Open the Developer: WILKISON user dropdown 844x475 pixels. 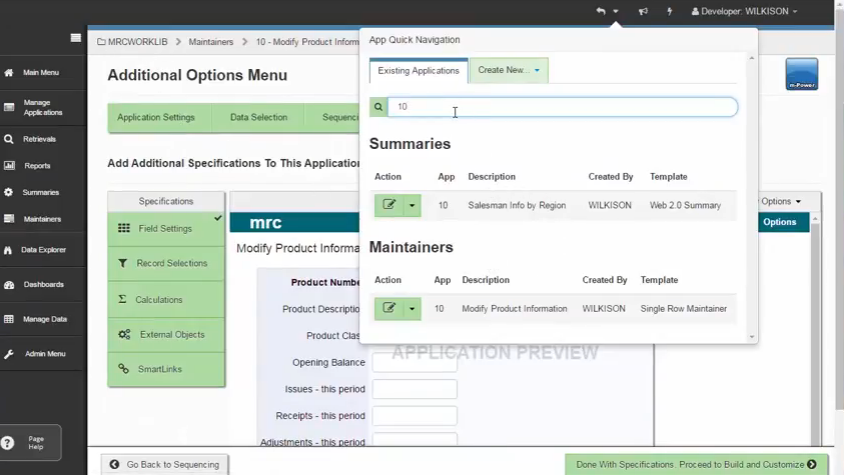point(744,11)
